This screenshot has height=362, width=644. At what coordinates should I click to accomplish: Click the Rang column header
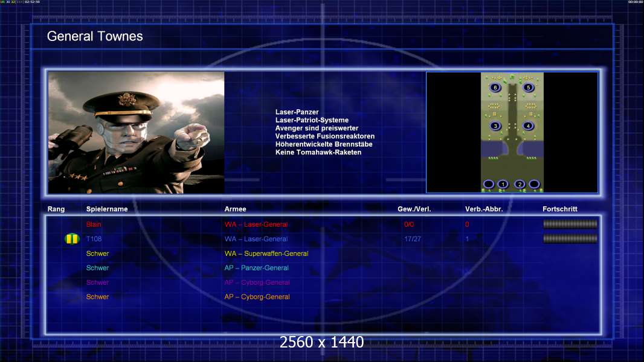[56, 209]
